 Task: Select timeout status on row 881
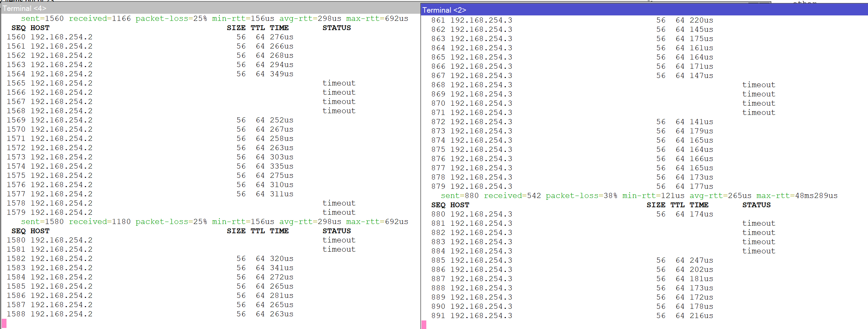point(759,223)
